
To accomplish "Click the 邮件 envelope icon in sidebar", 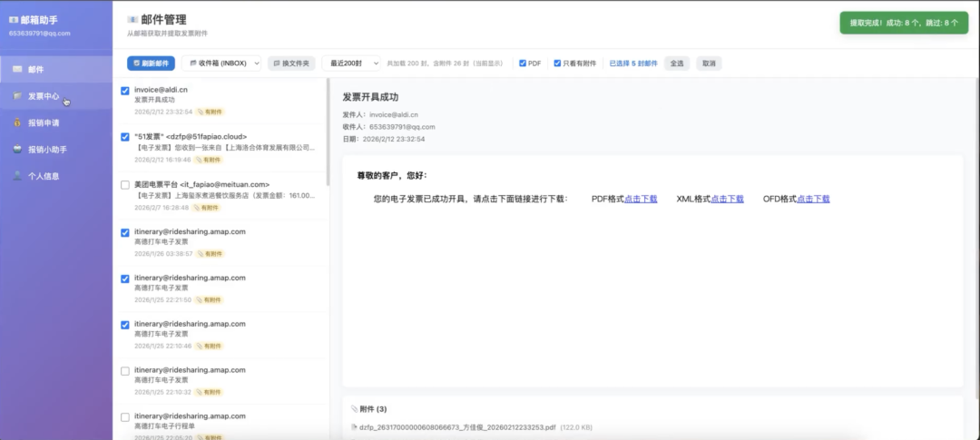I will [17, 69].
